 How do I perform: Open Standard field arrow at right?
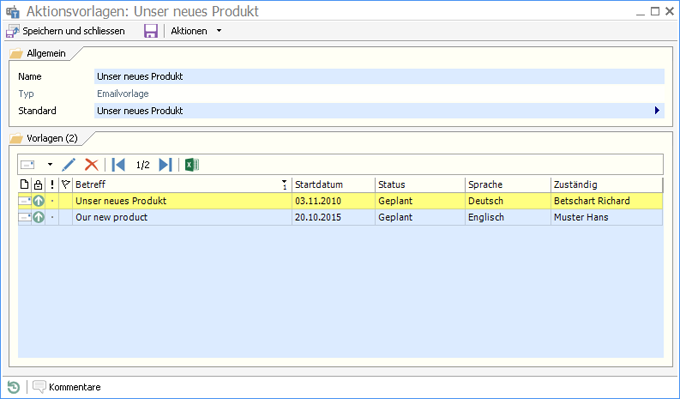(x=657, y=111)
